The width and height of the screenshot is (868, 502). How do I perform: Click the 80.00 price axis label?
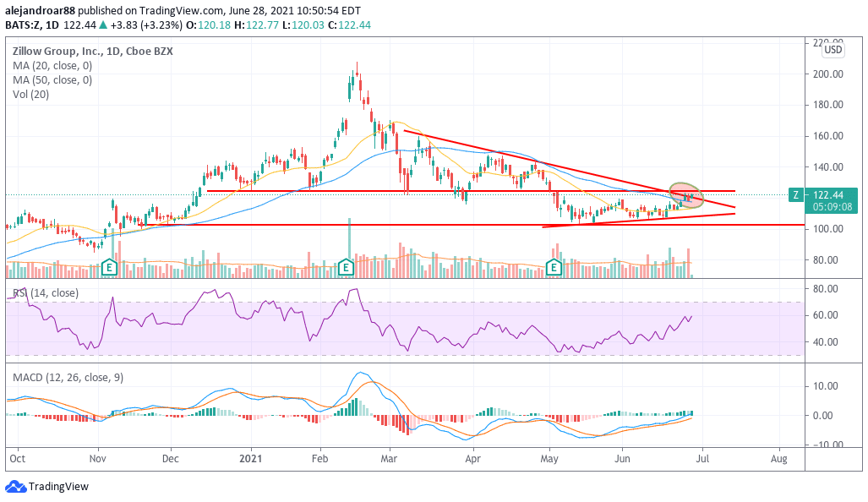click(x=826, y=260)
